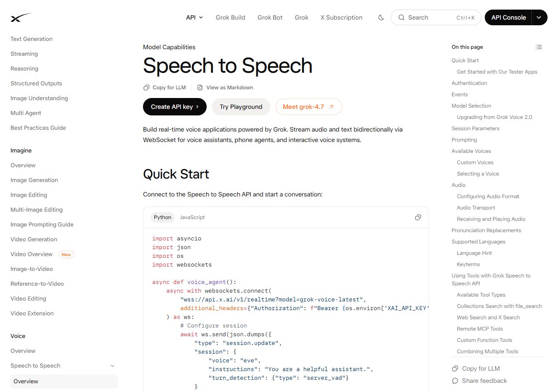Jump to Authentication section
This screenshot has width=558, height=392.
pyautogui.click(x=470, y=83)
